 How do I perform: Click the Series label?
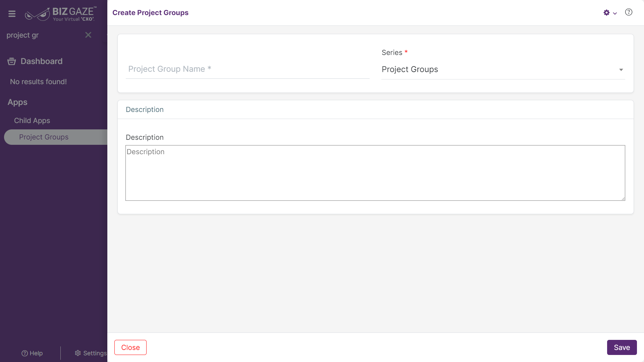pyautogui.click(x=392, y=53)
